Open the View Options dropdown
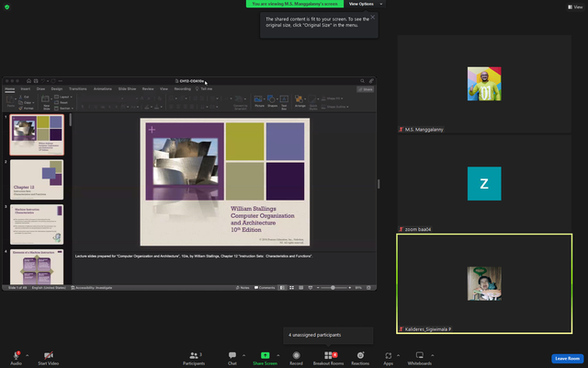 [x=366, y=4]
